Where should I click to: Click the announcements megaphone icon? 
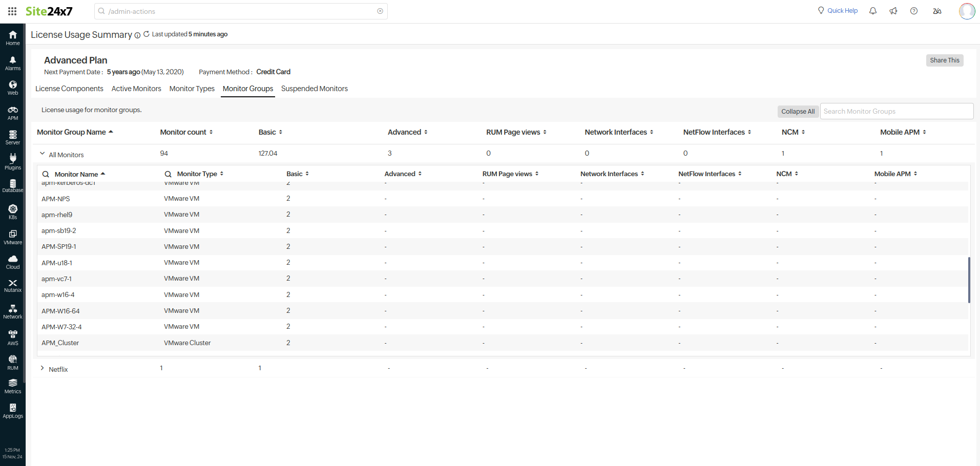893,11
